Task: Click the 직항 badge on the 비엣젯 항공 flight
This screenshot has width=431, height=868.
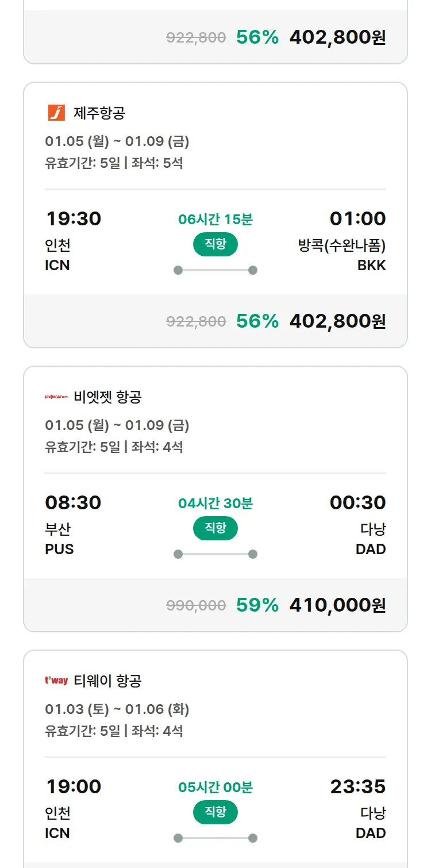Action: (x=215, y=528)
